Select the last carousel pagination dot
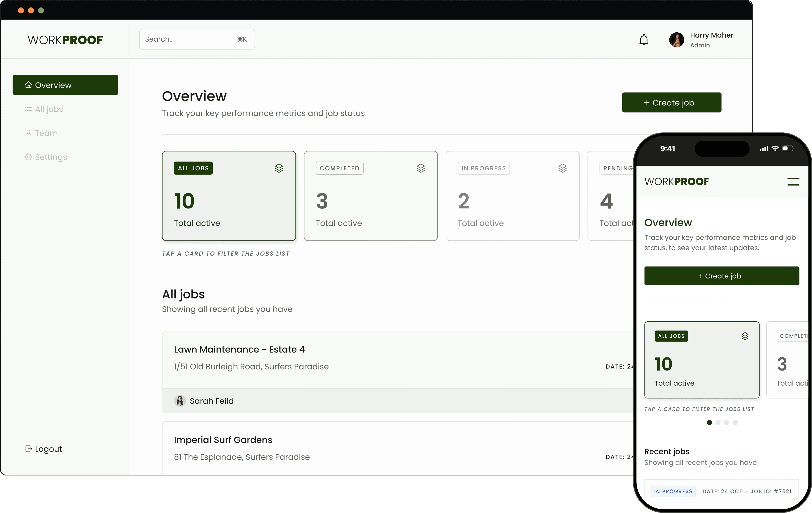The image size is (812, 513). tap(735, 422)
